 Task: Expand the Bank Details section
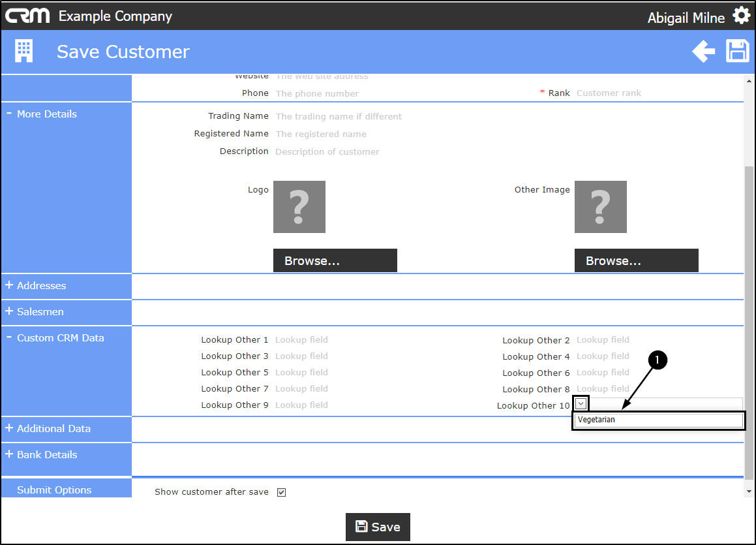(x=9, y=454)
